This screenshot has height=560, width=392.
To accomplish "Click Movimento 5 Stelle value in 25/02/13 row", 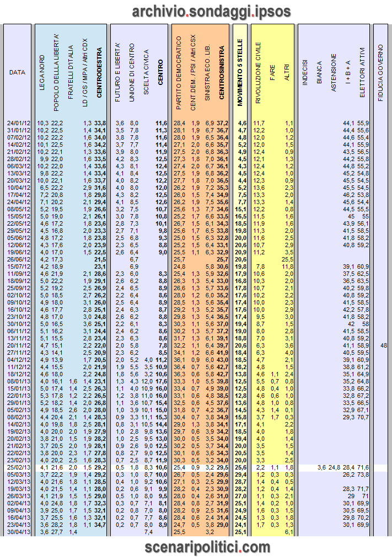I will (240, 467).
